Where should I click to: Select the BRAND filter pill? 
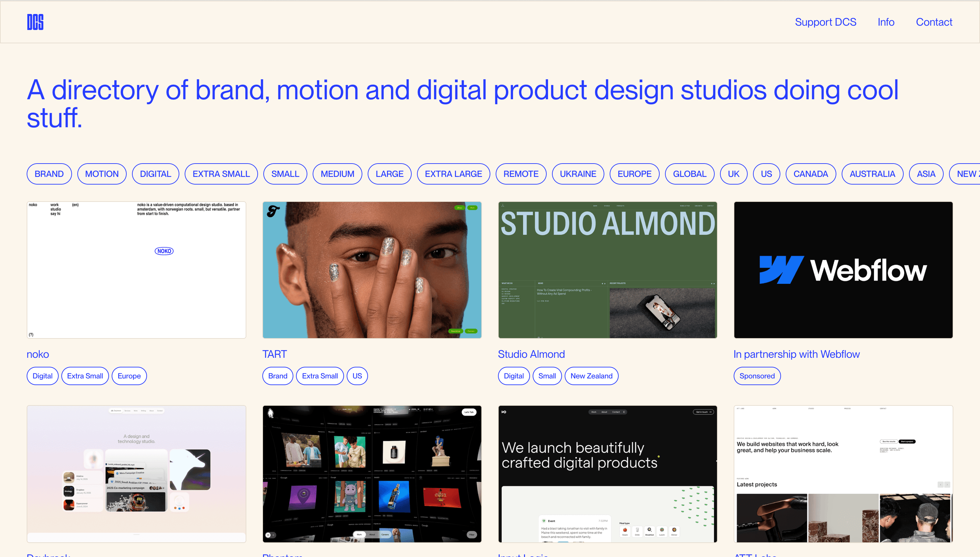coord(49,174)
